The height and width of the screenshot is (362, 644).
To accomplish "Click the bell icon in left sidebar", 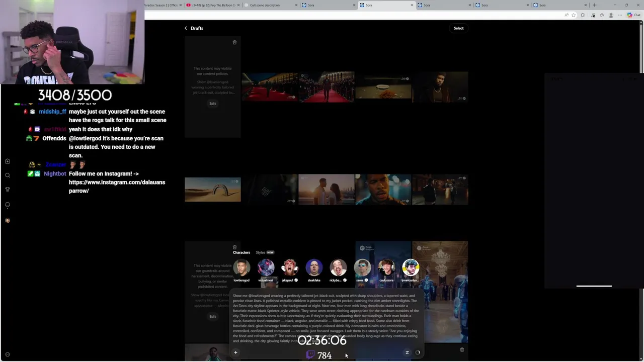I will [x=8, y=205].
